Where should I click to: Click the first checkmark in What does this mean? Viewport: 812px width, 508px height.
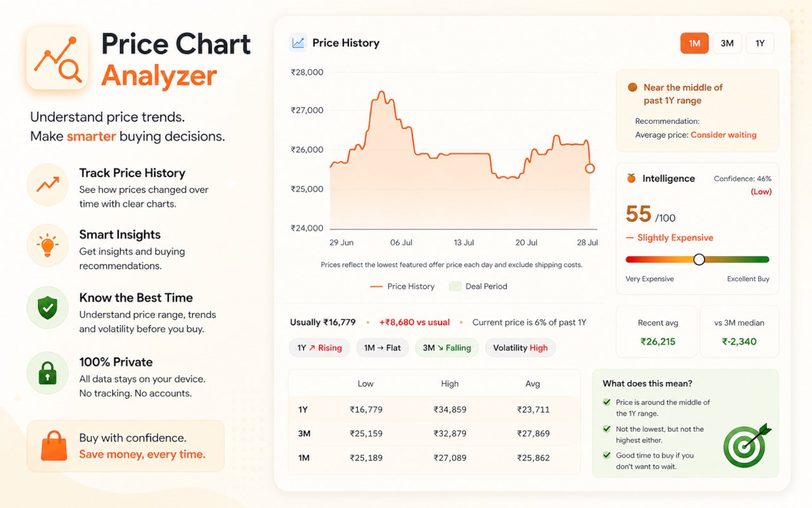607,403
